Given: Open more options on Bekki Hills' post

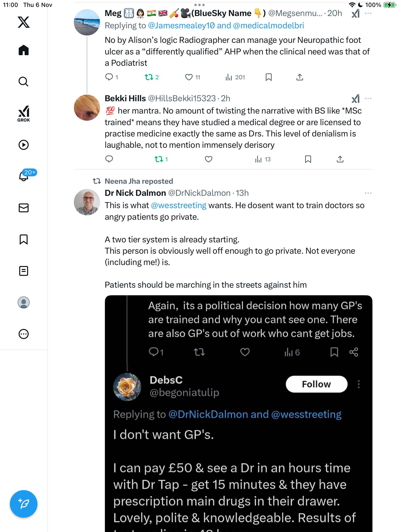Looking at the screenshot, I should pos(368,99).
